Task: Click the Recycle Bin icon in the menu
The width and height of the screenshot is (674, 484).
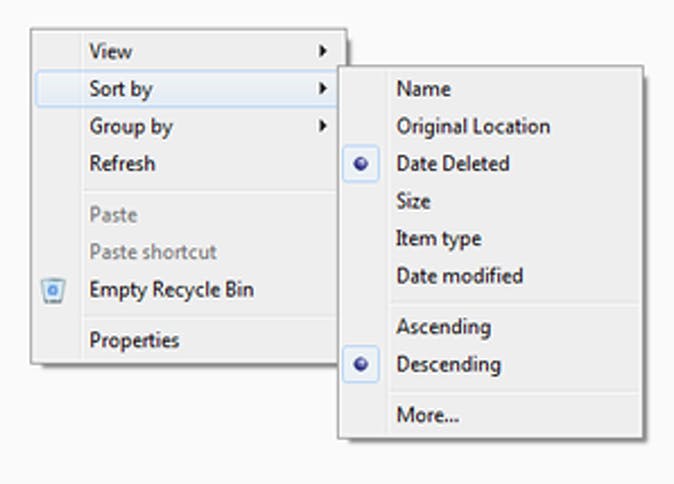Action: (x=54, y=291)
